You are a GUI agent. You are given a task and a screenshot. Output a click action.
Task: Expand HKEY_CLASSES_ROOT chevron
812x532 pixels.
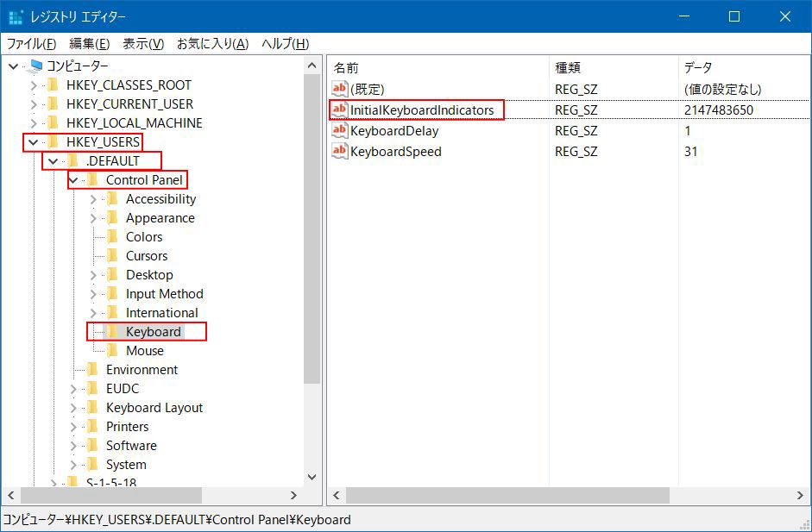click(x=34, y=85)
